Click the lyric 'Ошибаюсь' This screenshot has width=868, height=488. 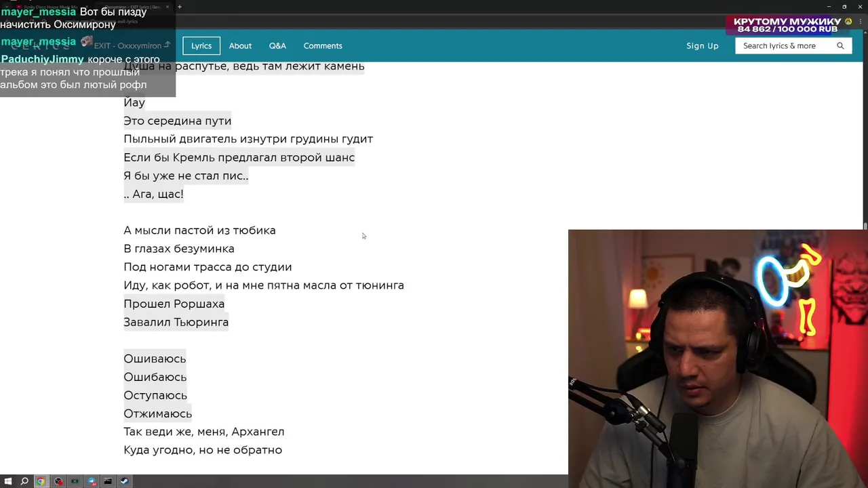click(155, 377)
